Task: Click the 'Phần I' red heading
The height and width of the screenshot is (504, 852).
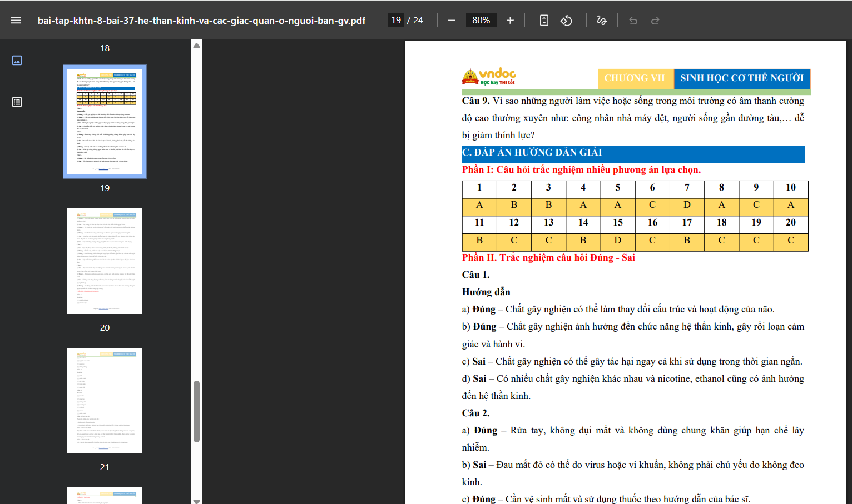Action: [581, 170]
